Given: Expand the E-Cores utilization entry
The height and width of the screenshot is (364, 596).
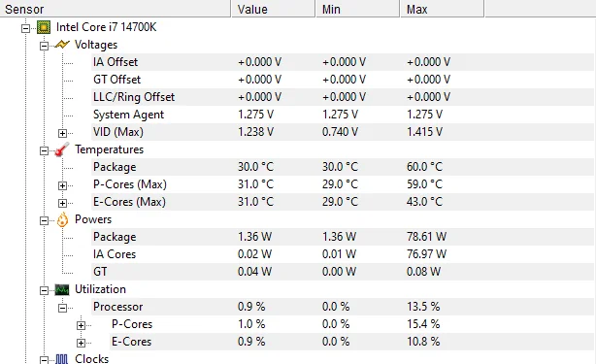Looking at the screenshot, I should 81,343.
